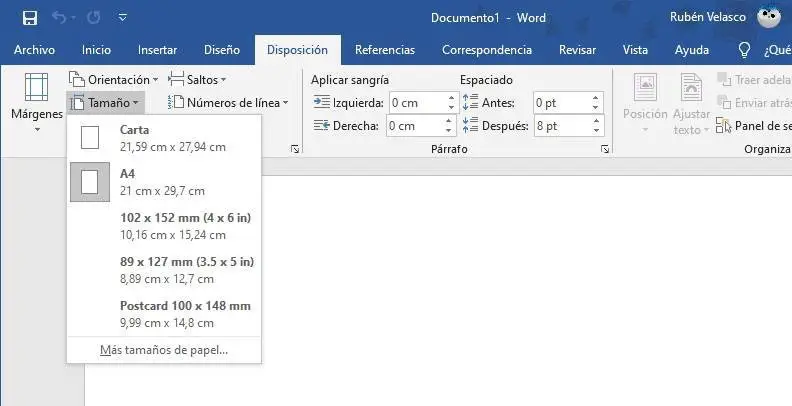Open Customize Quick Access Toolbar dropdown
Image resolution: width=792 pixels, height=406 pixels.
coord(122,18)
